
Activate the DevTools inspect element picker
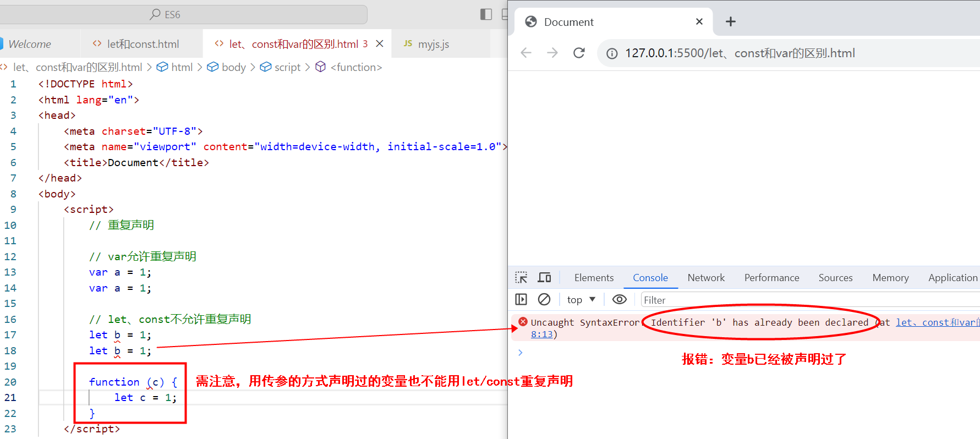[521, 278]
